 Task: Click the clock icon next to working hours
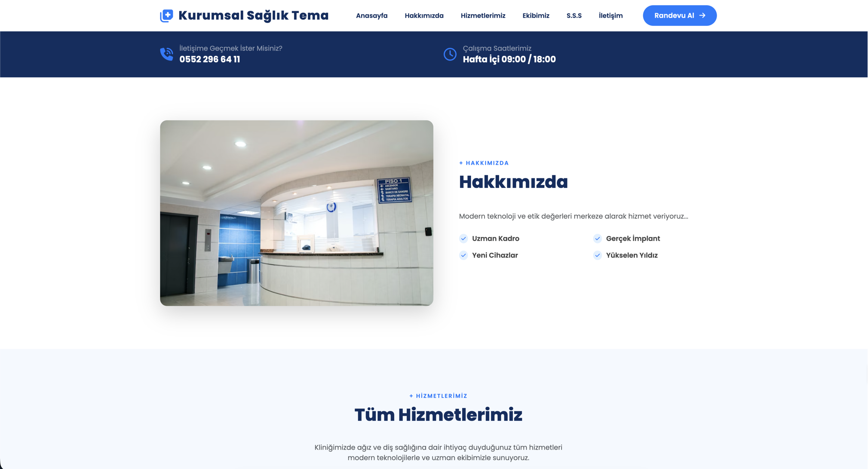450,54
